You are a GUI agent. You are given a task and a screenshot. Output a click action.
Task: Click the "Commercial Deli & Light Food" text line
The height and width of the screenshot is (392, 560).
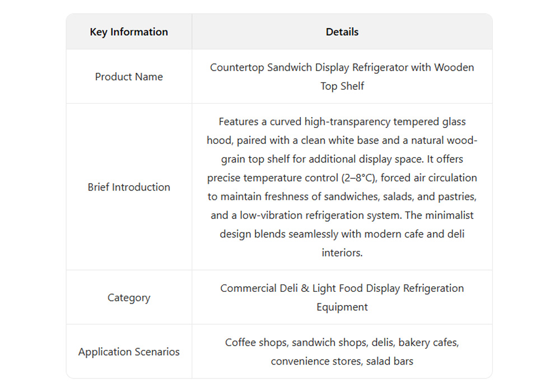[x=342, y=288]
